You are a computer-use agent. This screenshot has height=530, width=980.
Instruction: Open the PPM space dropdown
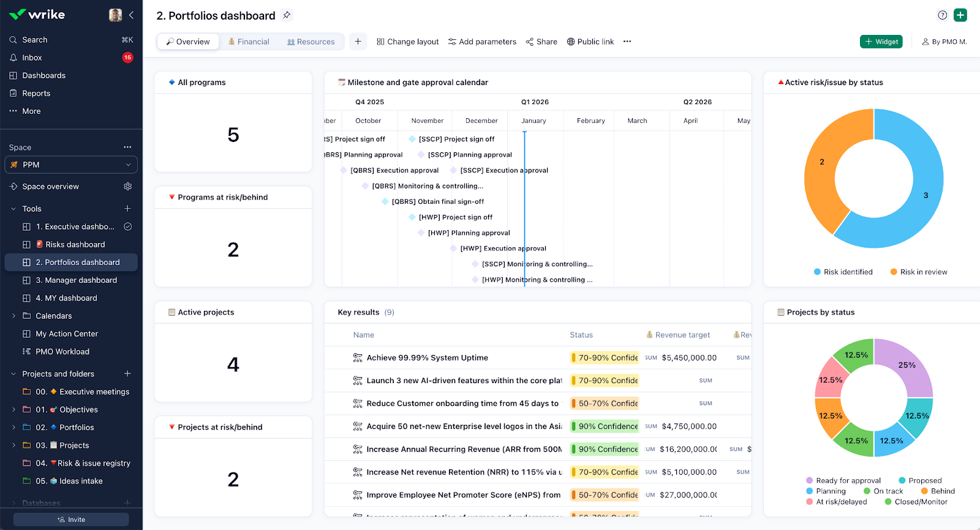(71, 165)
